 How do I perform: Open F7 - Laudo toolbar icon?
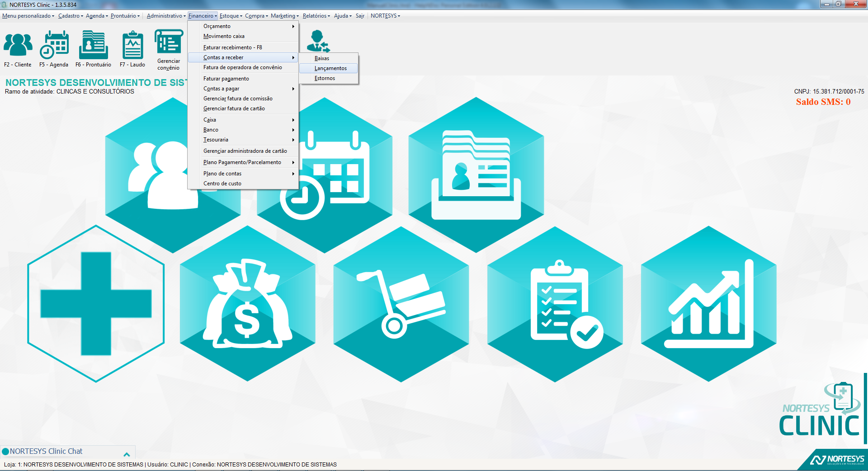pyautogui.click(x=132, y=49)
